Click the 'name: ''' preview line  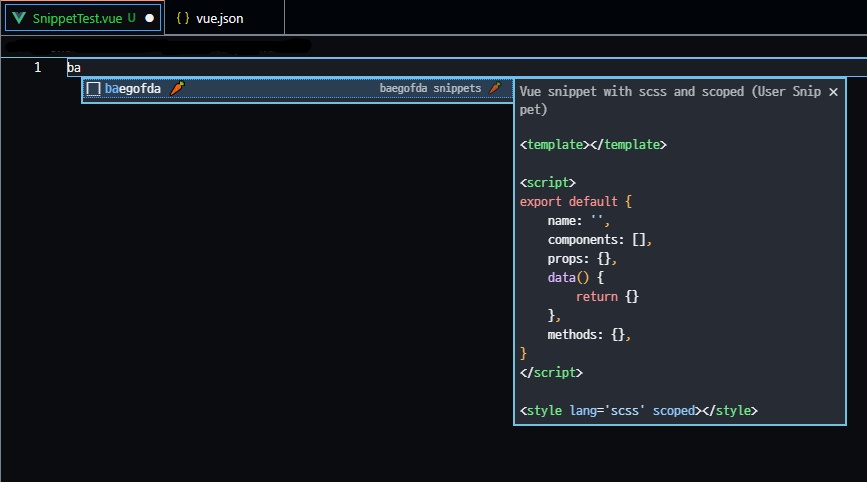coord(578,221)
